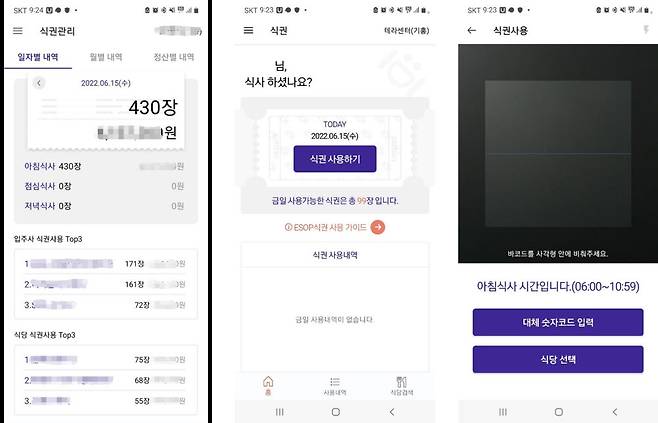658x423 pixels.
Task: Select 일자별 내역 tab
Action: click(x=38, y=57)
